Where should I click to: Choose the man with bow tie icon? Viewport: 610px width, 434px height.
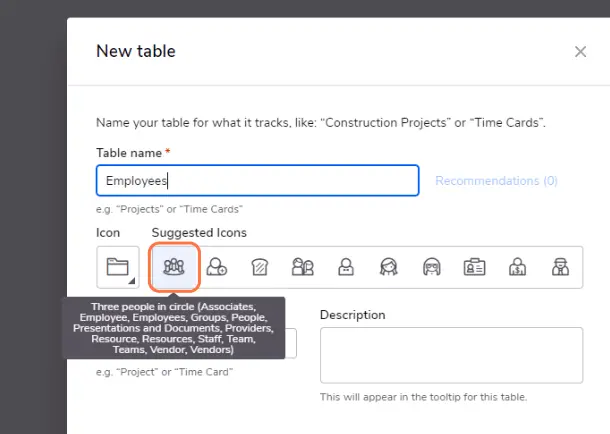(346, 267)
